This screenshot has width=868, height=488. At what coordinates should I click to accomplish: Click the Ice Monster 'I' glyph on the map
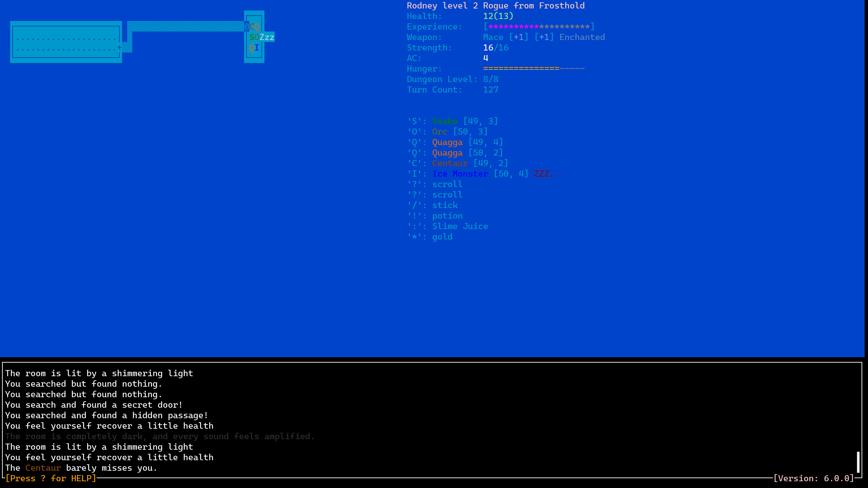[x=257, y=47]
